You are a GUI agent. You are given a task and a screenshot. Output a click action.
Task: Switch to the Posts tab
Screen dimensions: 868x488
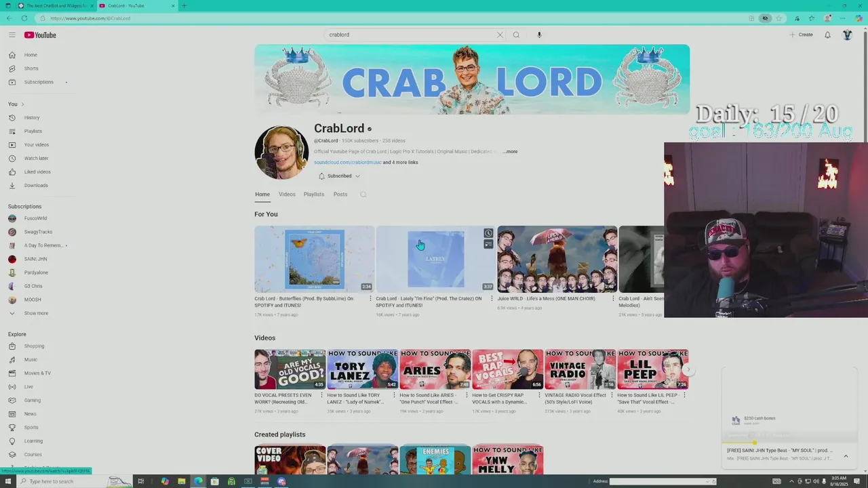340,195
